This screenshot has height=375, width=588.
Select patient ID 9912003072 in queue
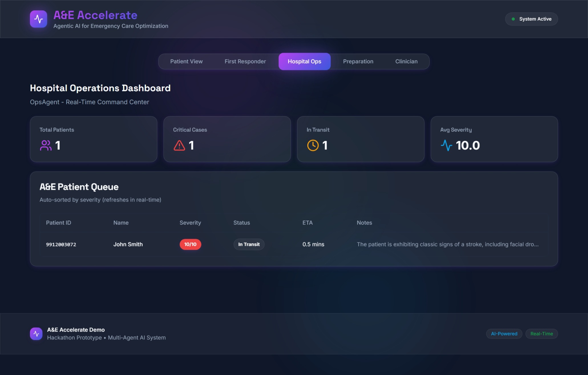click(61, 245)
